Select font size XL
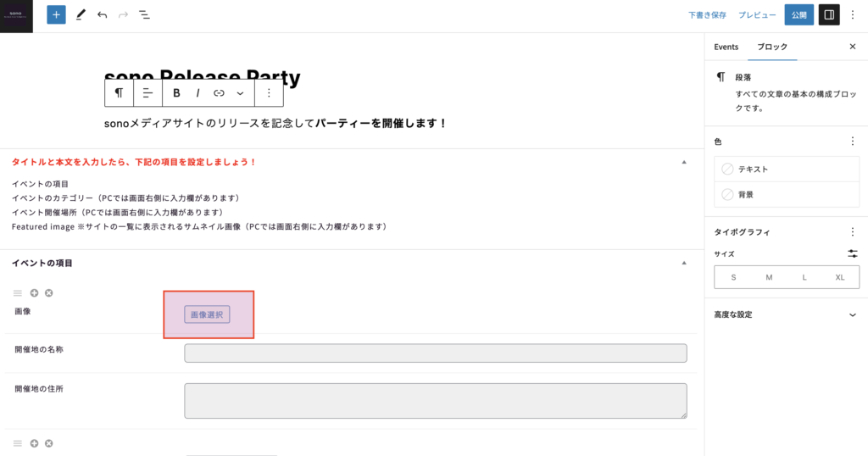The image size is (868, 456). pyautogui.click(x=840, y=277)
